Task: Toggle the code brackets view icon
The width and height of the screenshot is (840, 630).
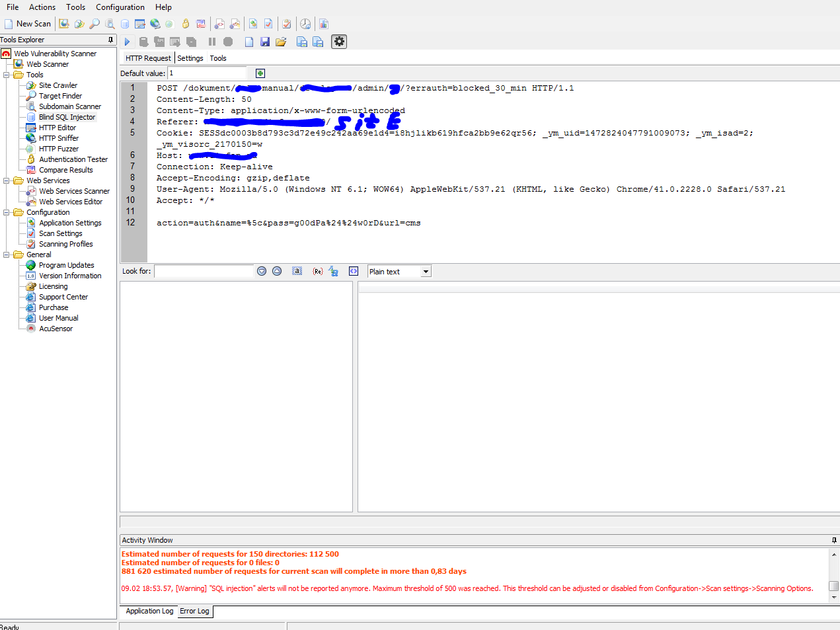Action: click(354, 271)
